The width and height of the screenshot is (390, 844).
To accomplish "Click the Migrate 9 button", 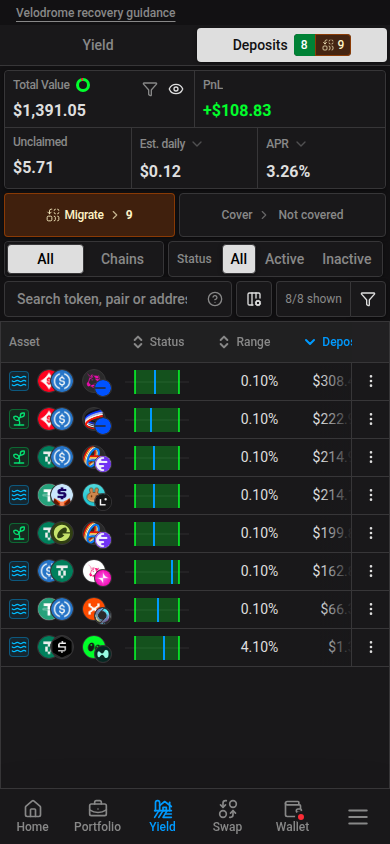I will (89, 215).
